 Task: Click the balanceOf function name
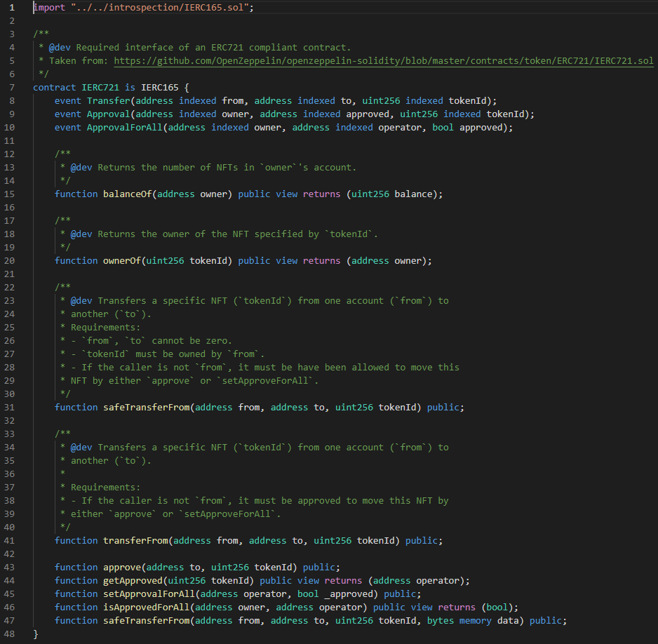[x=128, y=194]
